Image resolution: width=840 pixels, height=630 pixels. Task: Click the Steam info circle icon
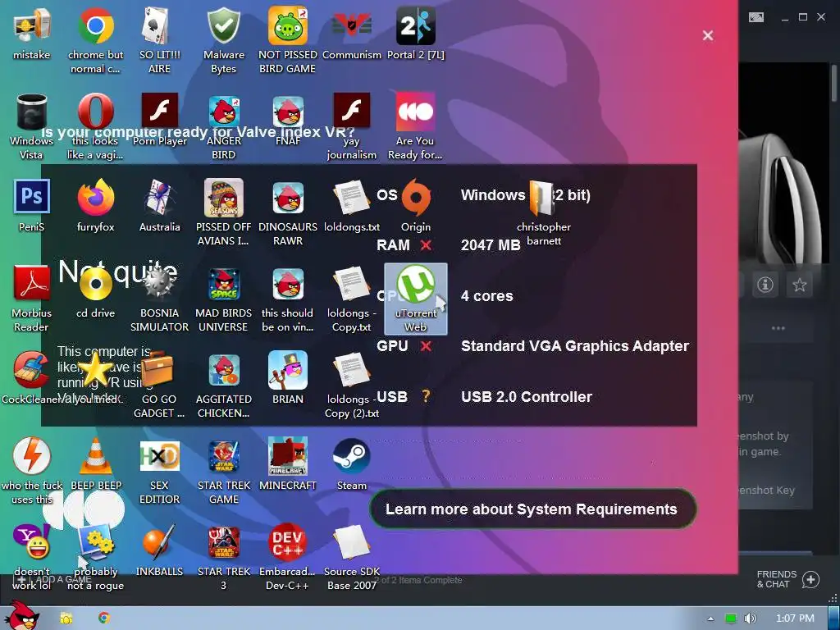click(x=765, y=285)
